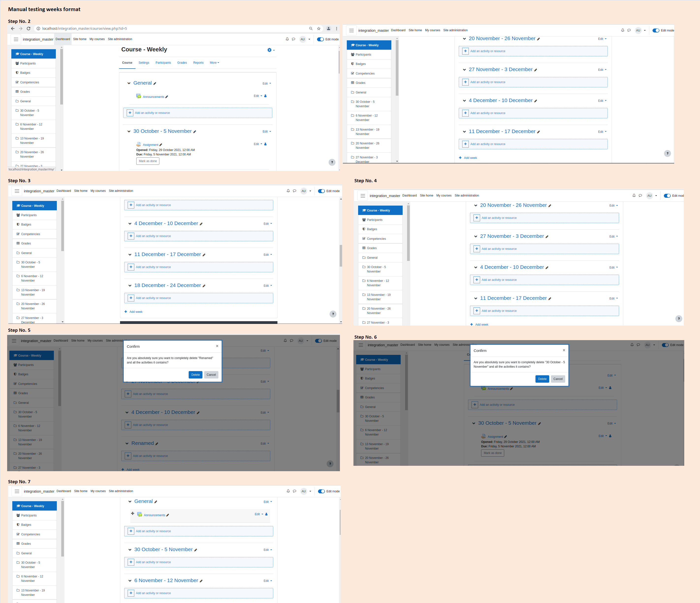Collapse 30 October - 5 November chevron in Step 2 left
This screenshot has height=603, width=700.
(129, 131)
